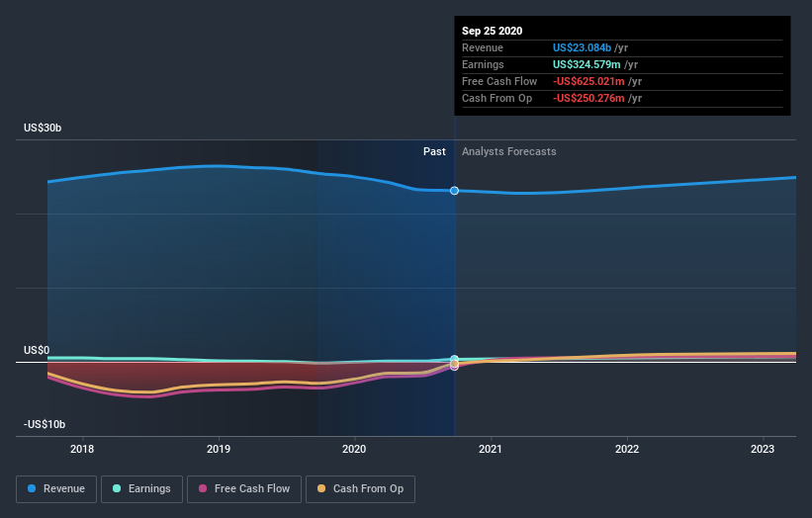Click the 'Revenue' row label in the tooltip
Viewport: 812px width, 518px height.
[x=483, y=47]
